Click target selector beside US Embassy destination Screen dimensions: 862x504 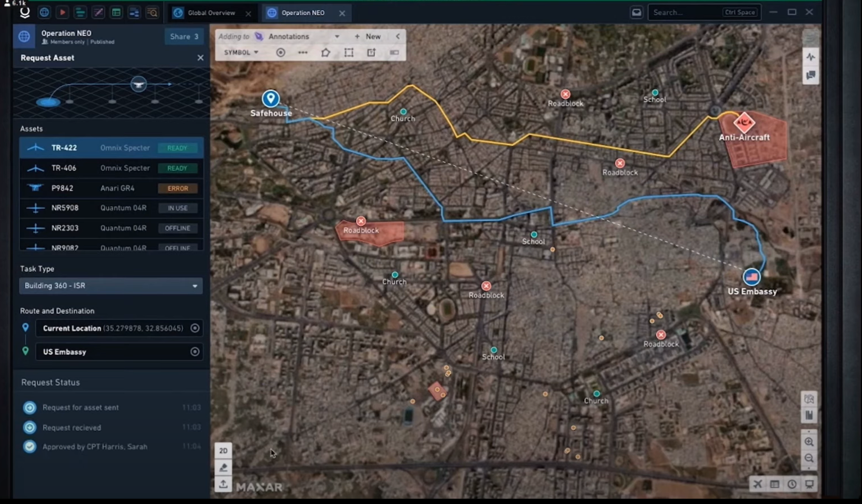pos(195,352)
